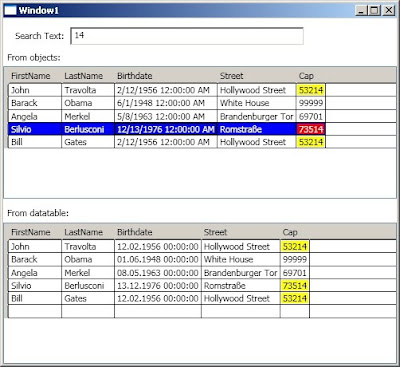Click yellow 53214 Cap in Bill's objects row
The image size is (400, 367).
pyautogui.click(x=311, y=142)
